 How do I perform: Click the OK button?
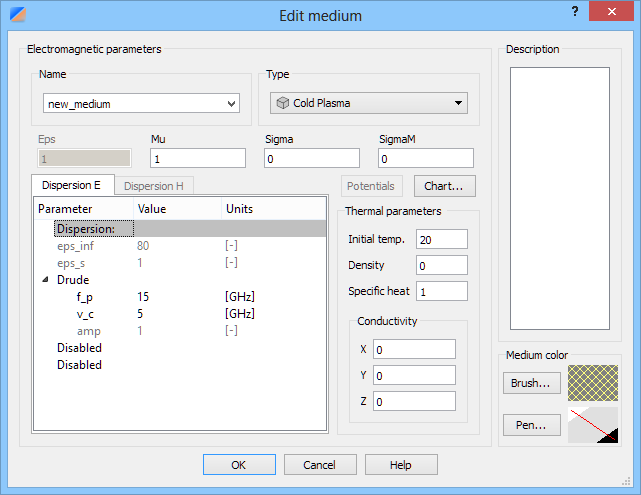[239, 465]
